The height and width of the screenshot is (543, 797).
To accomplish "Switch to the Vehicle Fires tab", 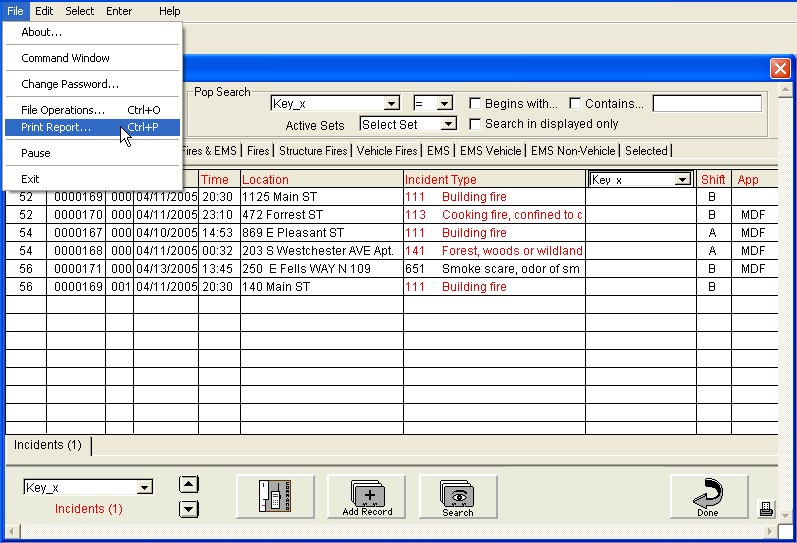I will click(387, 150).
